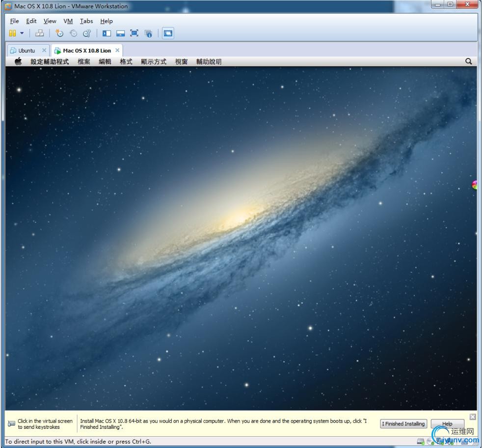Open the 視窗 menu in guest

coord(182,61)
